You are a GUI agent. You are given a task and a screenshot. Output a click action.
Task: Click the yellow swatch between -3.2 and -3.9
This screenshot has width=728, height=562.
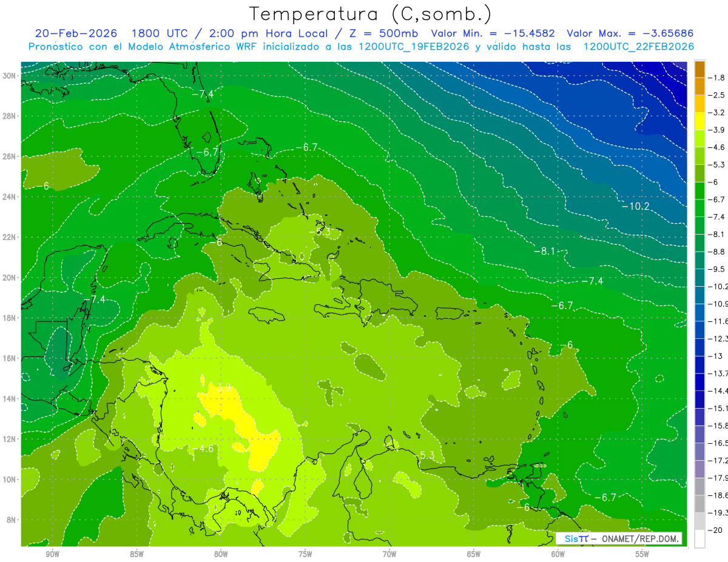[699, 121]
